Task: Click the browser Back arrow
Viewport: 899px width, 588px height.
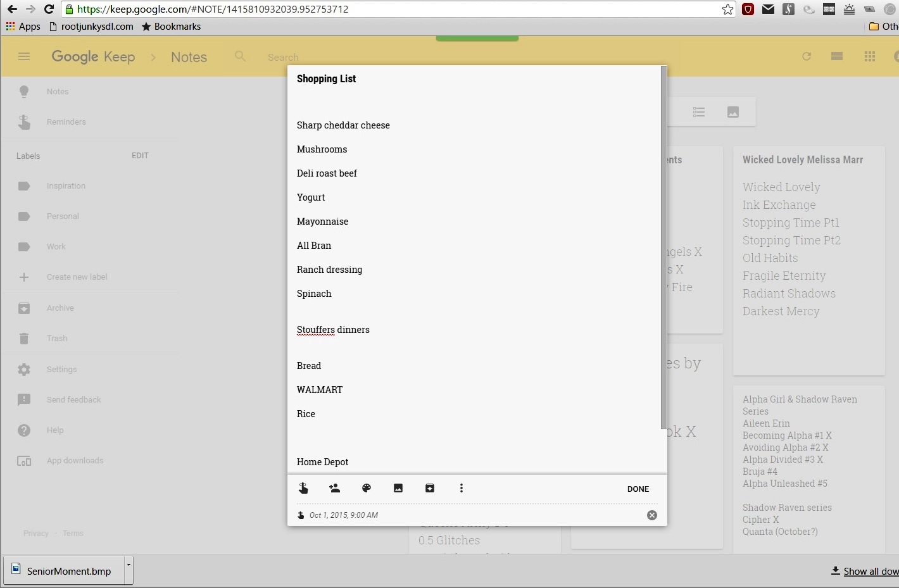Action: point(12,9)
